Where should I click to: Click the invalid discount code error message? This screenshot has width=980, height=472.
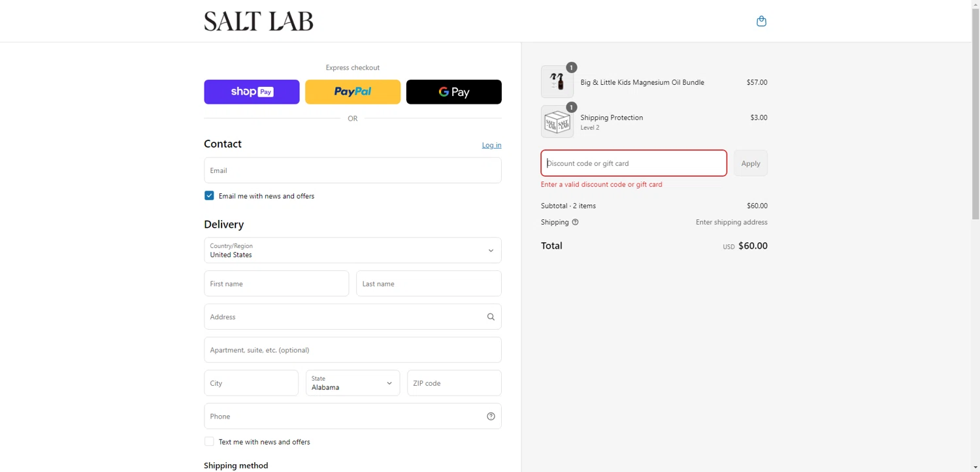point(602,185)
